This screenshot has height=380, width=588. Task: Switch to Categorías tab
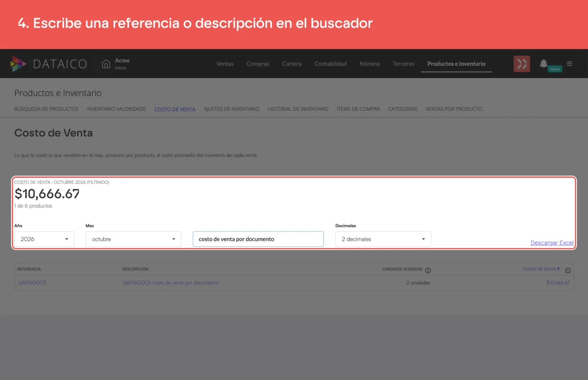(402, 109)
